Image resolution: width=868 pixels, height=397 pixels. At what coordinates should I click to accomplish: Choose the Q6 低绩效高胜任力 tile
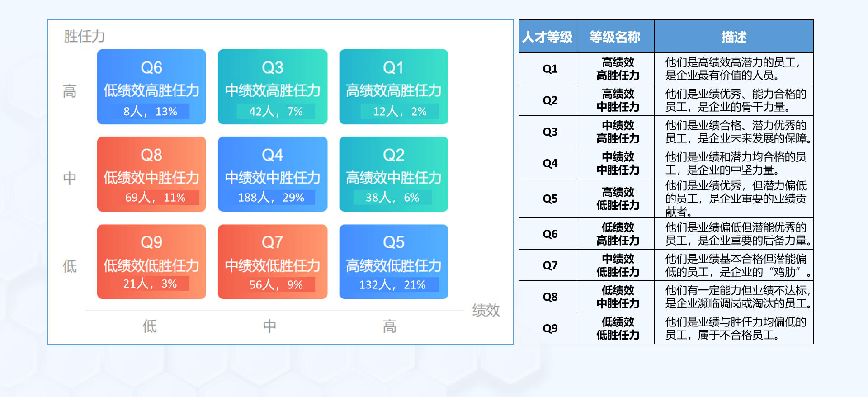pyautogui.click(x=151, y=86)
